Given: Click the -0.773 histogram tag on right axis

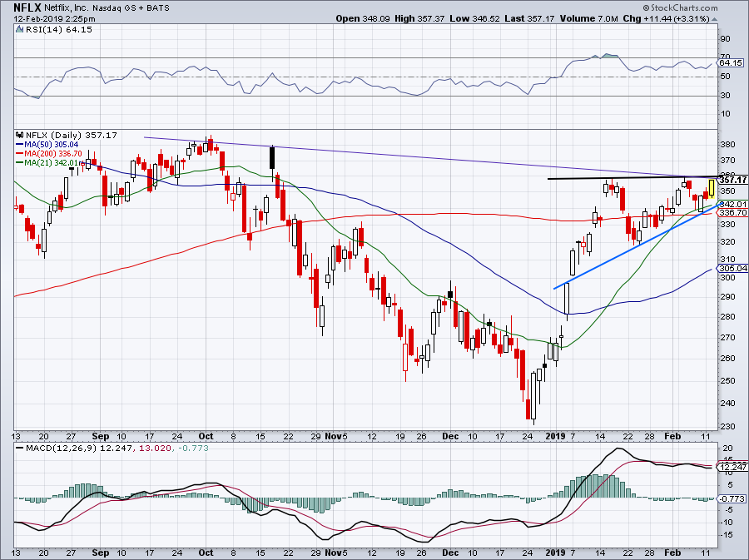Looking at the screenshot, I should click(x=732, y=499).
